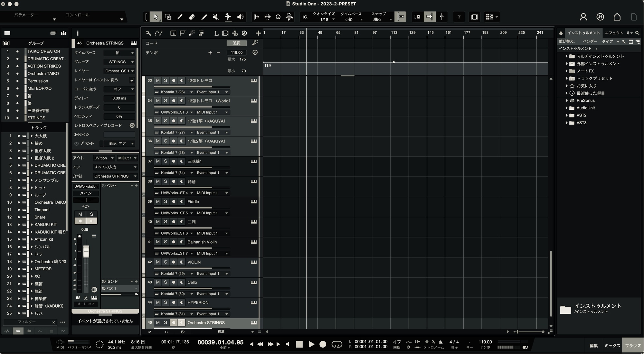The height and width of the screenshot is (354, 644).
Task: Expand the PreSonus folder
Action: (567, 100)
